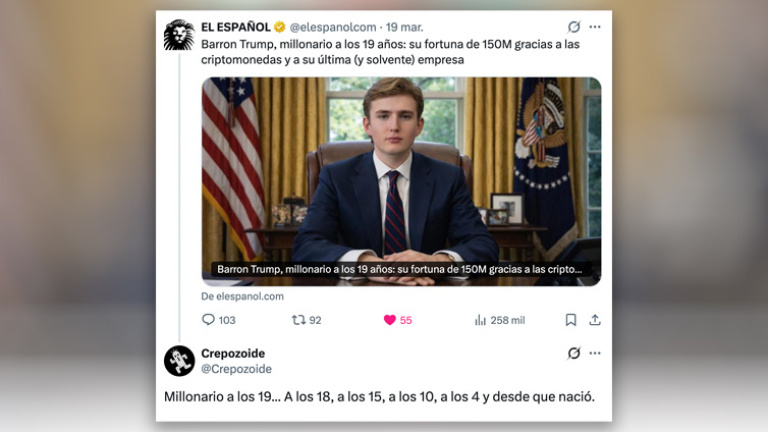The width and height of the screenshot is (768, 432).
Task: Open more options on EL ESPAÑOL tweet
Action: pos(595,26)
